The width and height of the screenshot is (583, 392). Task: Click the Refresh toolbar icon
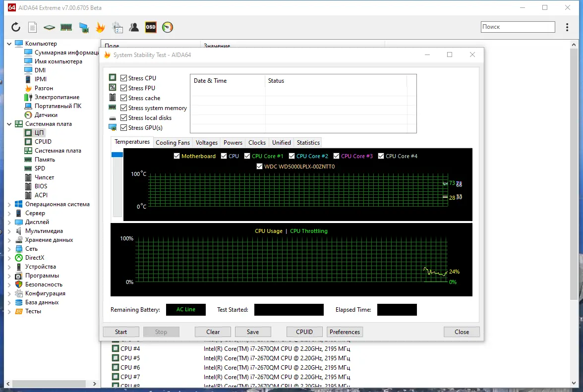(16, 27)
